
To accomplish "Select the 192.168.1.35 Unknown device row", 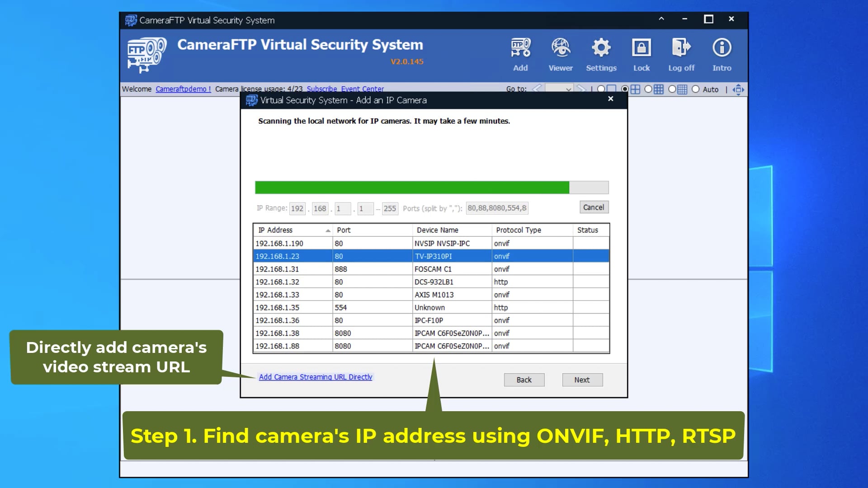I will [431, 307].
